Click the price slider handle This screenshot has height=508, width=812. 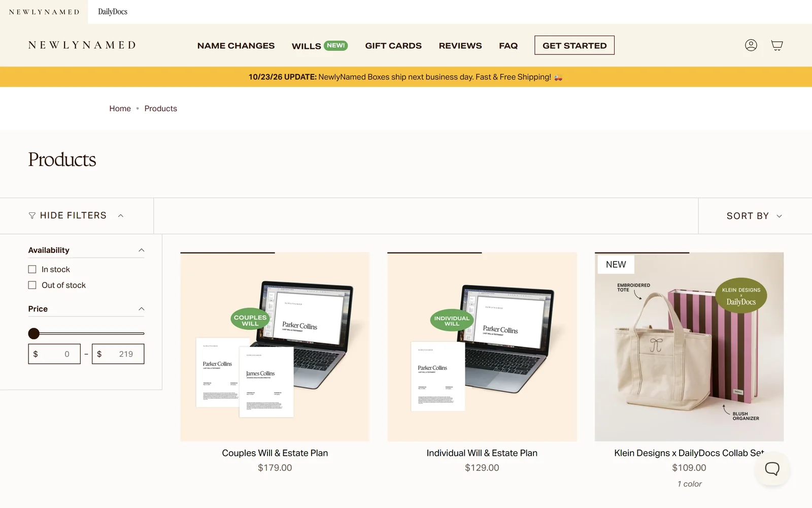34,333
